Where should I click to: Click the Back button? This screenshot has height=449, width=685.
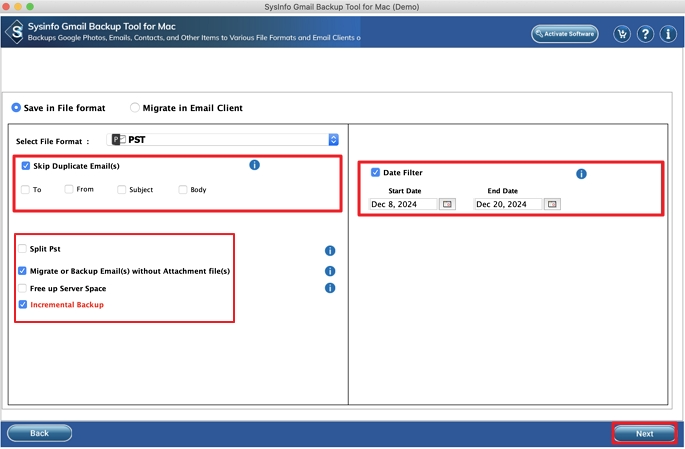point(39,433)
